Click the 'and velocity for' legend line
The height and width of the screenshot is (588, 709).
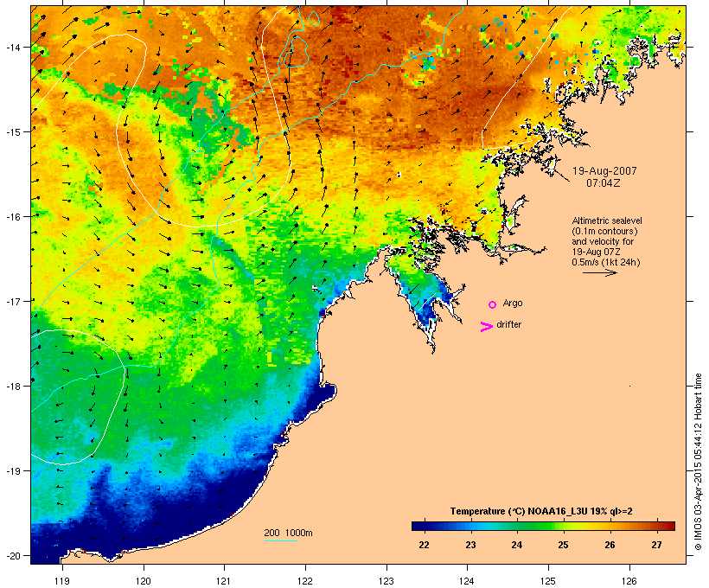(x=603, y=241)
